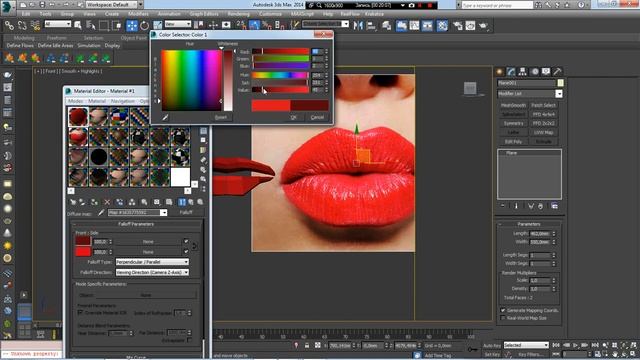Image resolution: width=640 pixels, height=360 pixels.
Task: Click eyedropper next to Diffuse map
Action: pos(102,213)
